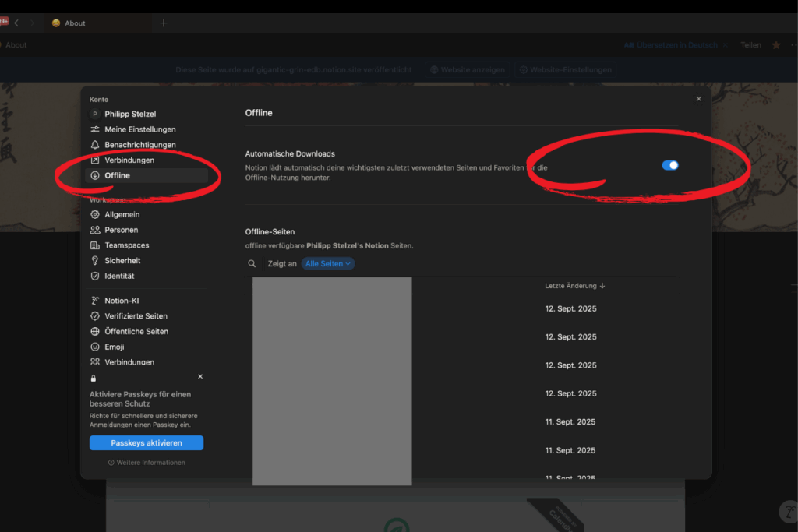Open the Weitere Informationen link
798x532 pixels.
point(147,463)
